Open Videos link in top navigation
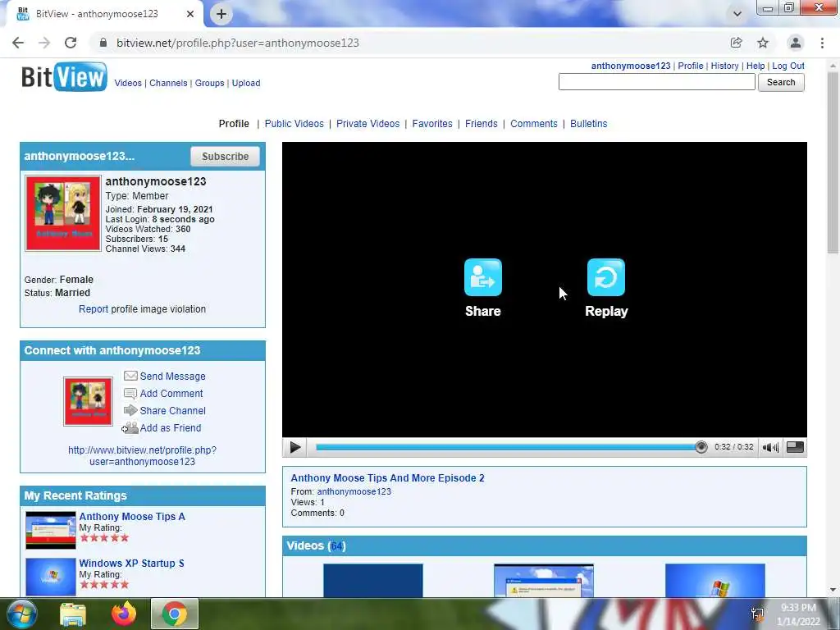 [128, 83]
